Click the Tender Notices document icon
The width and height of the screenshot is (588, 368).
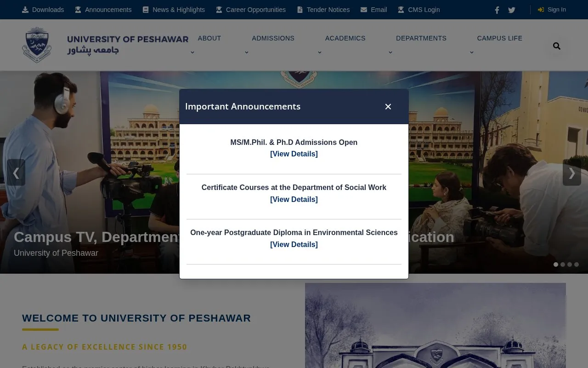(x=300, y=10)
